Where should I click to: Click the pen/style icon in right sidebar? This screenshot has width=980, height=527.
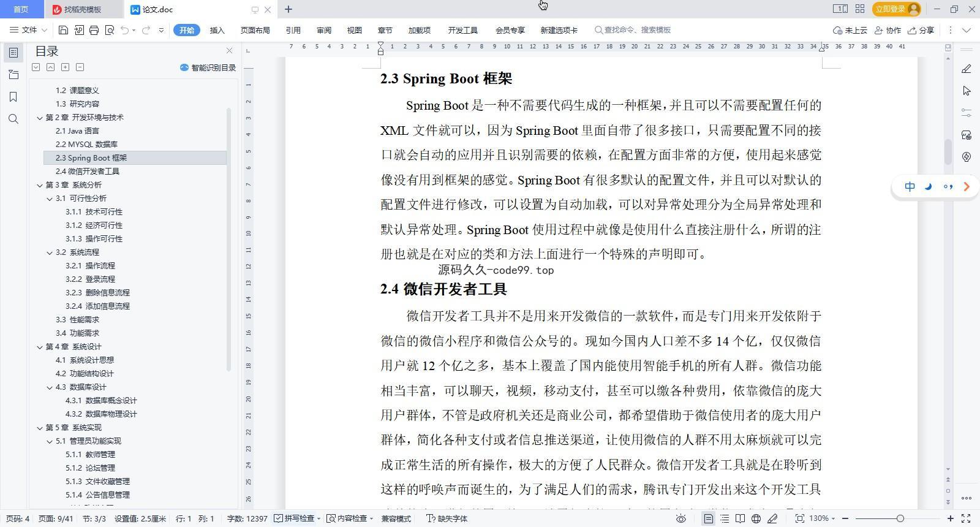[967, 69]
